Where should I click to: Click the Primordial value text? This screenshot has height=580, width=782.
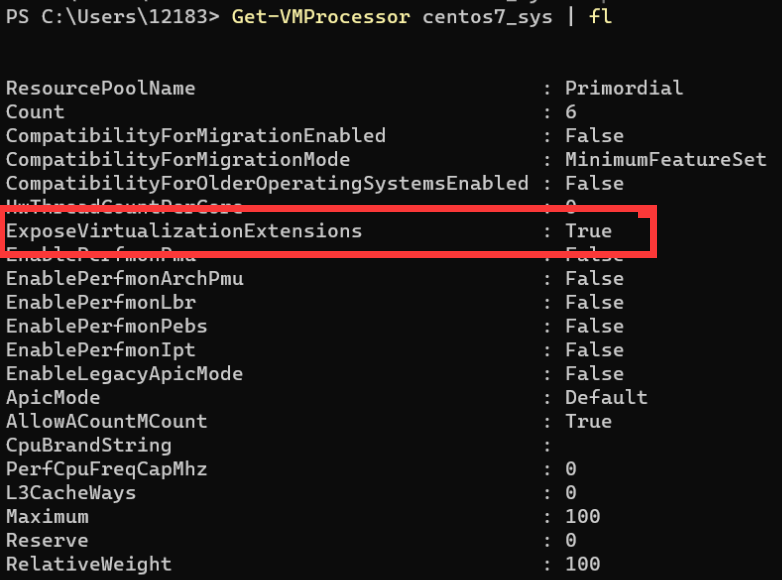[x=624, y=88]
